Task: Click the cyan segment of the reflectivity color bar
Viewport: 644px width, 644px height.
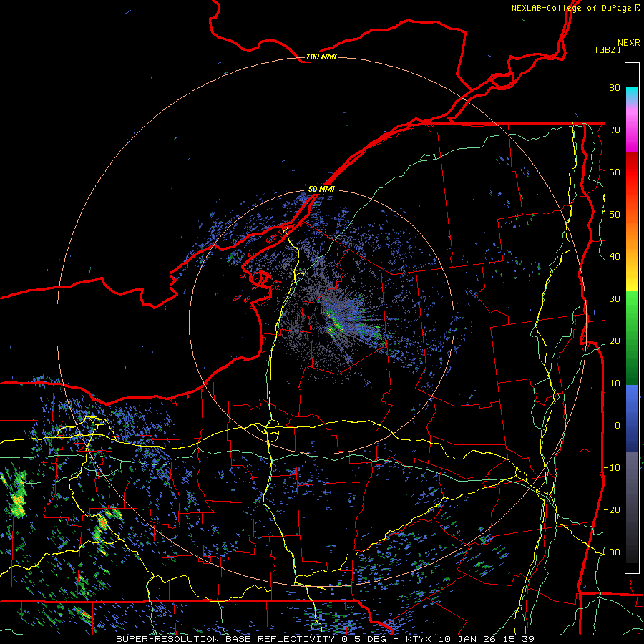Action: pos(632,94)
